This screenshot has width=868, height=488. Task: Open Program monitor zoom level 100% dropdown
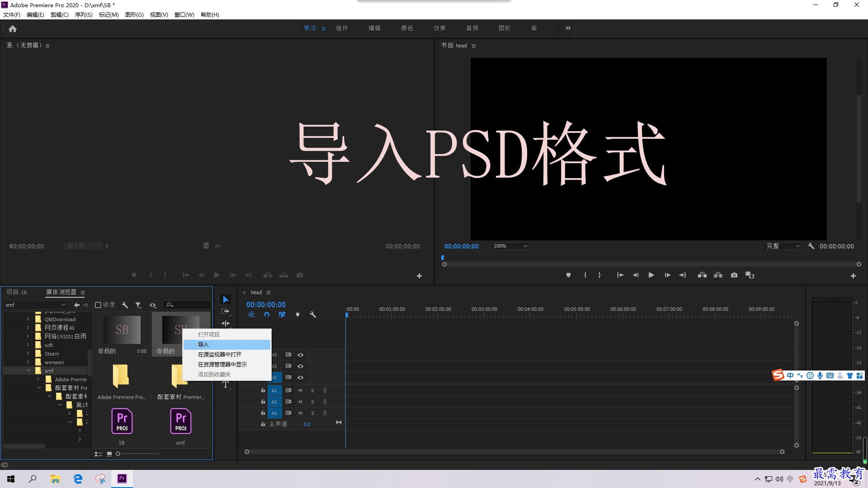coord(510,246)
